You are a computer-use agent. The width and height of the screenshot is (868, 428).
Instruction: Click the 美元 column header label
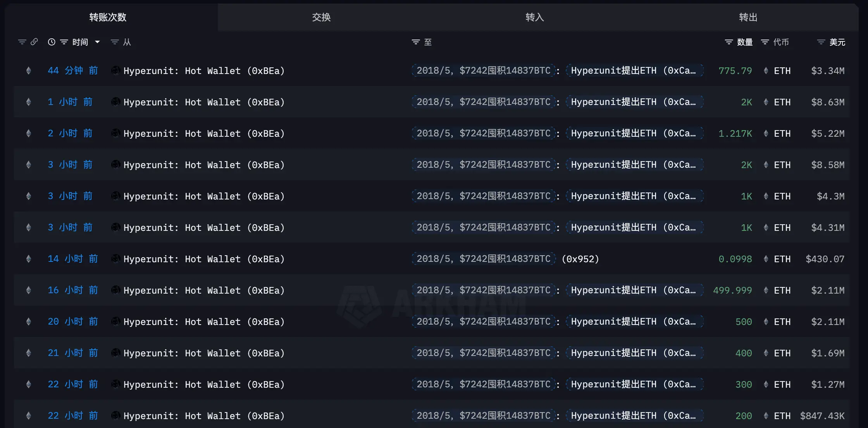[837, 42]
